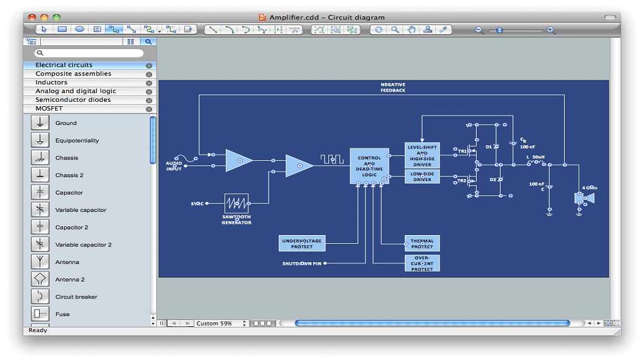Select the arrow pointer tool
This screenshot has height=362, width=644.
pos(45,30)
